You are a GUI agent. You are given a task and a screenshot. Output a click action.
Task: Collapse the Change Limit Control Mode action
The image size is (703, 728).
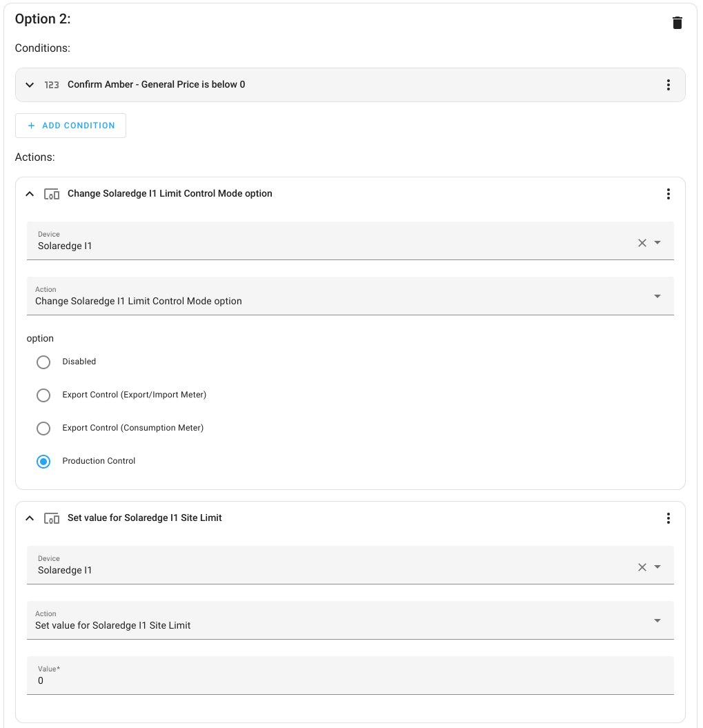pos(30,194)
